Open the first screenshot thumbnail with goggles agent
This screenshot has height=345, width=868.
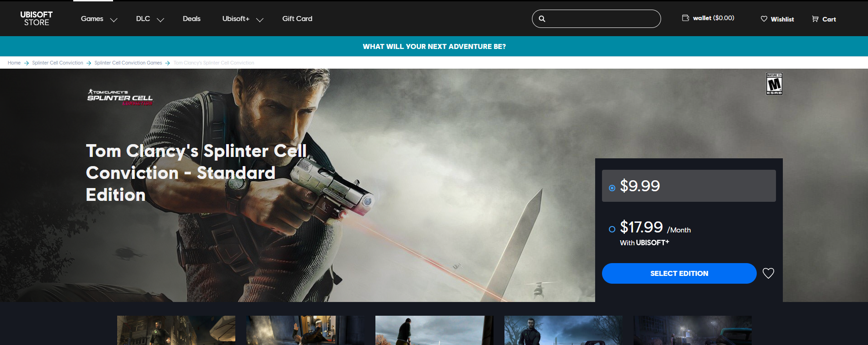click(x=176, y=330)
